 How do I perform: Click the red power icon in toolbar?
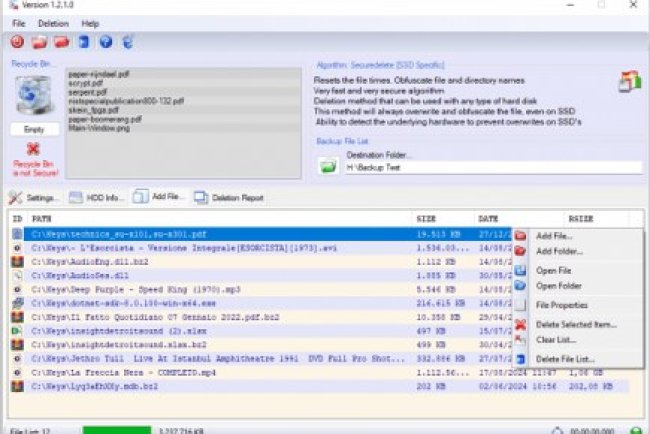(17, 42)
